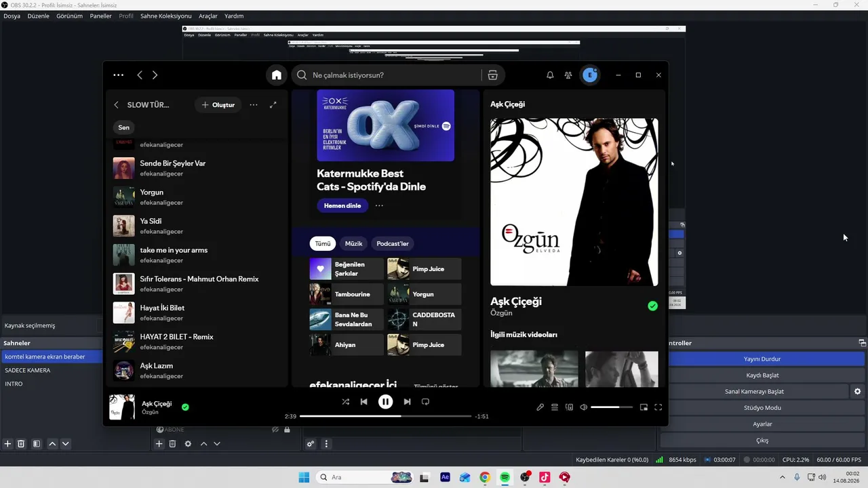Adjust the Spotify volume slider
The width and height of the screenshot is (868, 488).
(x=612, y=407)
